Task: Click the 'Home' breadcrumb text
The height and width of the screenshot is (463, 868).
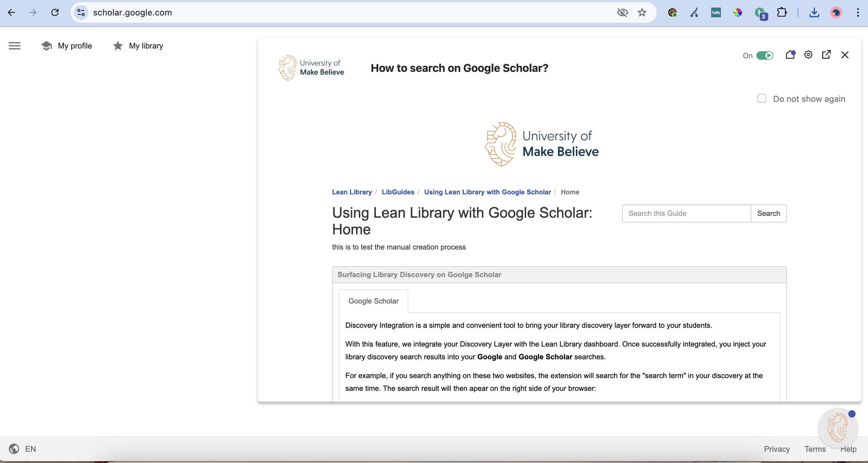Action: 570,192
